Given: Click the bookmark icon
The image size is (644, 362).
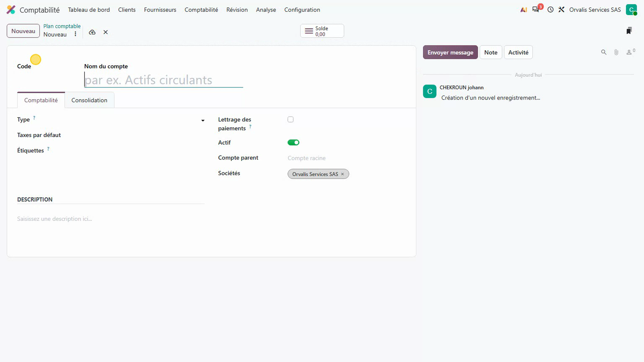Looking at the screenshot, I should point(629,31).
